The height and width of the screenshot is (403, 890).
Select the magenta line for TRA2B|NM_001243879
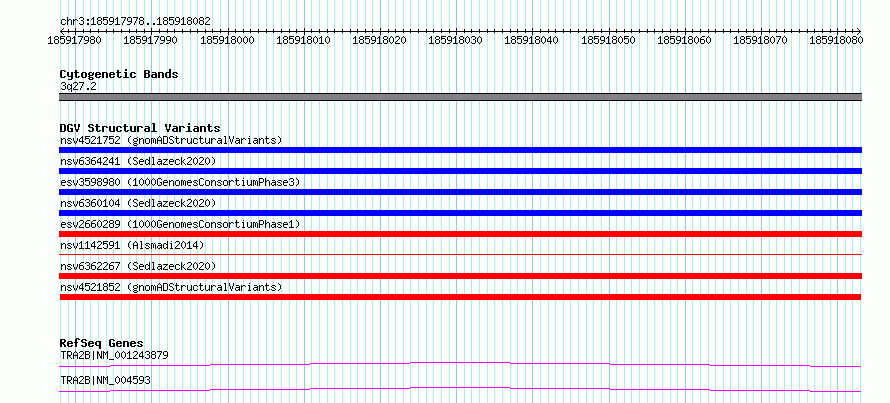[x=460, y=364]
